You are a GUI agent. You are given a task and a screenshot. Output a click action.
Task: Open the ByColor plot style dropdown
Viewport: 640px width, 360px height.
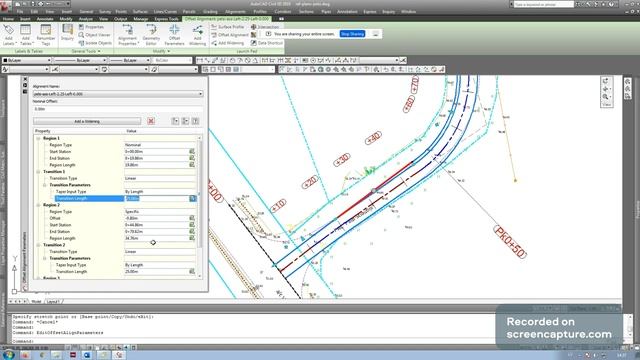click(x=171, y=60)
